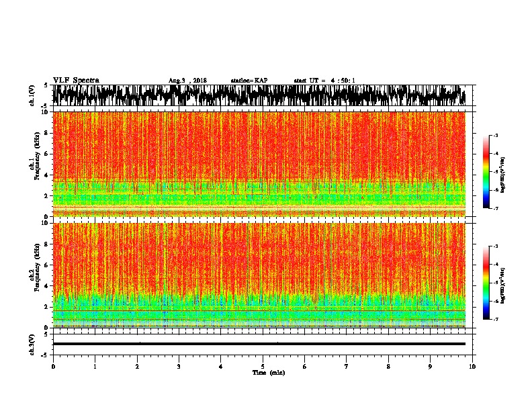
Task: Click time axis tick label "9"
Action: [430, 367]
